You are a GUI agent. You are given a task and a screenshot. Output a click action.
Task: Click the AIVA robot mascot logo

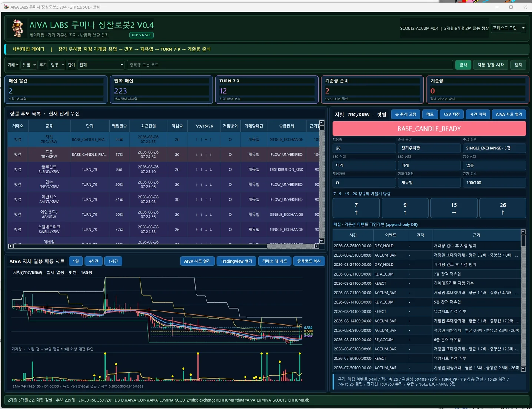17,28
